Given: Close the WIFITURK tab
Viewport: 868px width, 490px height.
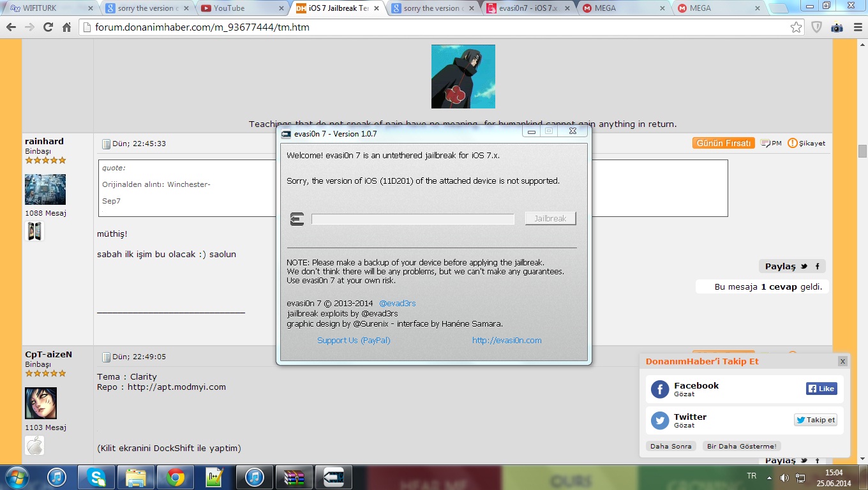Looking at the screenshot, I should click(90, 8).
